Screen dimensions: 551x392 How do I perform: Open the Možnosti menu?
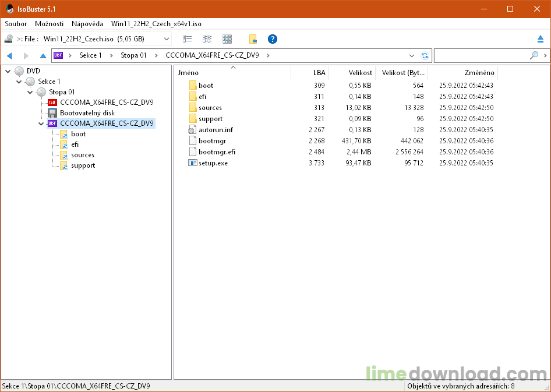(x=50, y=24)
